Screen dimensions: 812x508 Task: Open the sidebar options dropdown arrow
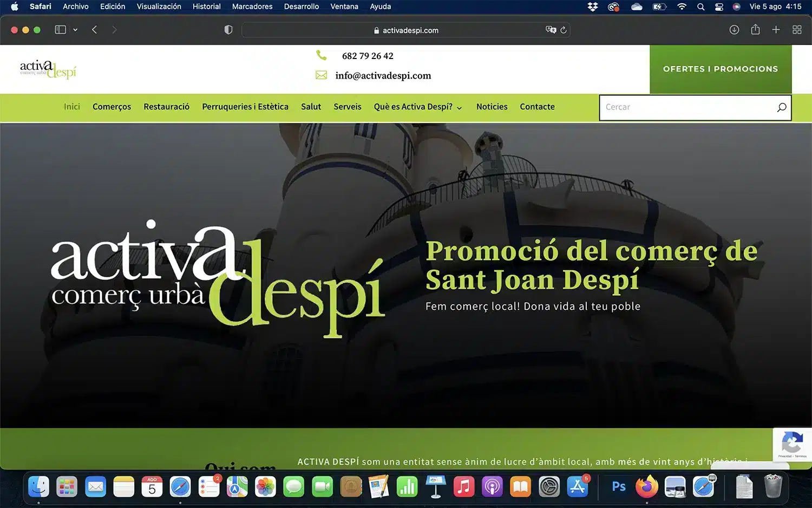[x=75, y=30]
